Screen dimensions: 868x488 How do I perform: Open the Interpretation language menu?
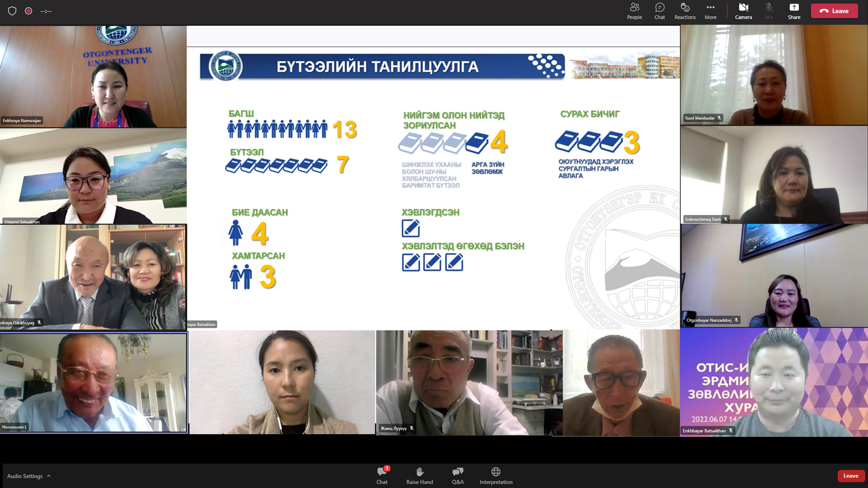[x=496, y=476]
